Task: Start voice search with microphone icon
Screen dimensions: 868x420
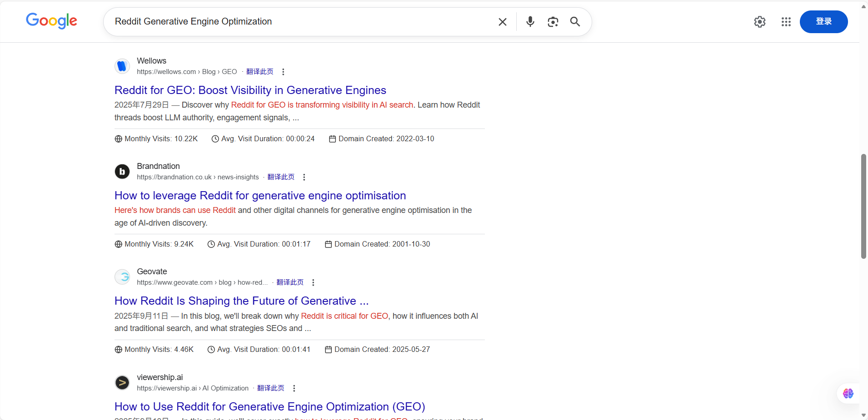Action: tap(530, 22)
